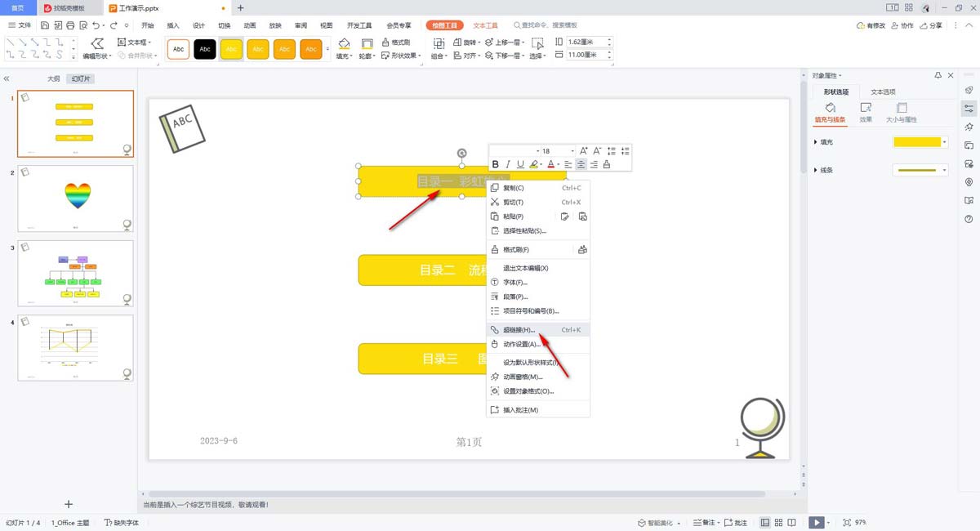Click the 协作 collaborate button
980x531 pixels.
[902, 25]
